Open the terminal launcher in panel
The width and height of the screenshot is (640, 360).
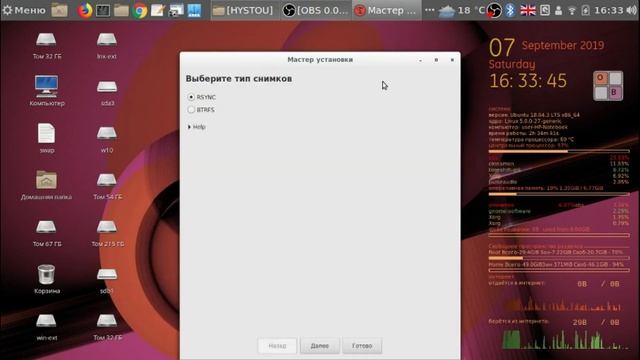coord(103,10)
